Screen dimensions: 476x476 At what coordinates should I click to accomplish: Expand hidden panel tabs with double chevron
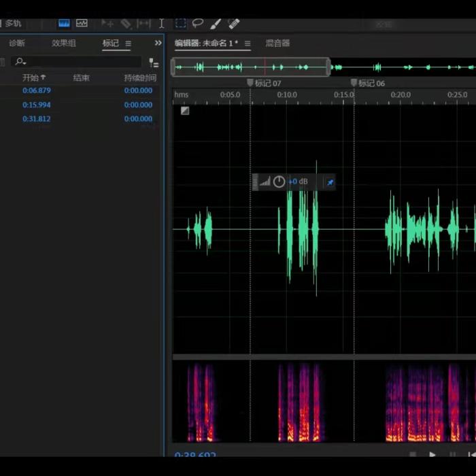click(158, 43)
